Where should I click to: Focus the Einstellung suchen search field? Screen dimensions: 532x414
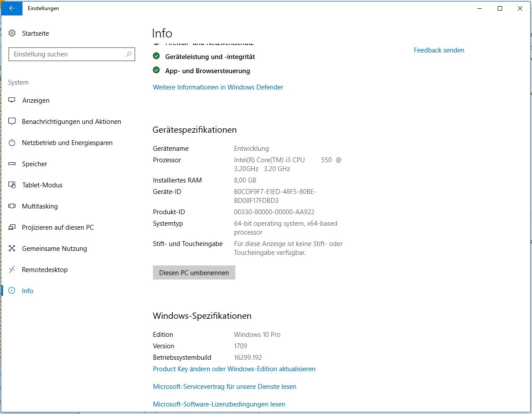(66, 54)
